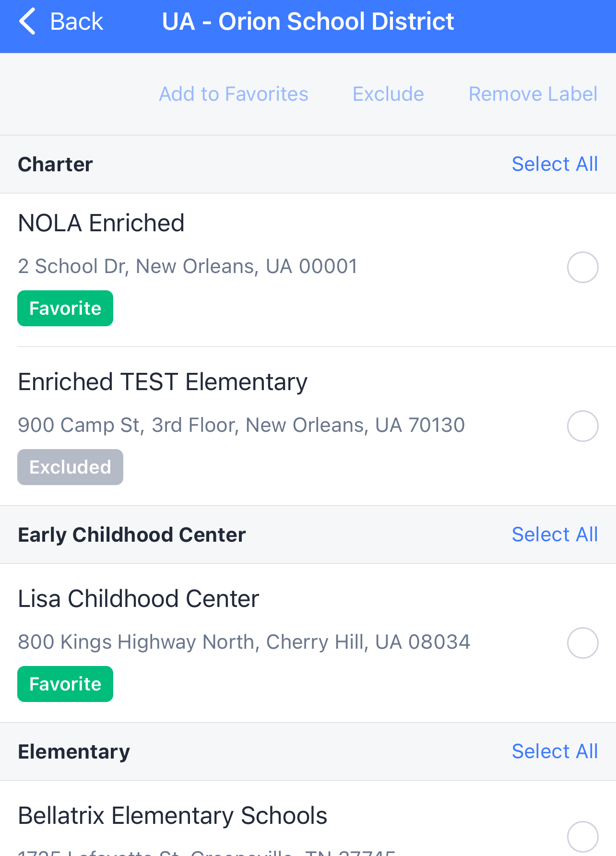Select Lisa Childhood Center radio circle
This screenshot has width=616, height=856.
tap(582, 642)
